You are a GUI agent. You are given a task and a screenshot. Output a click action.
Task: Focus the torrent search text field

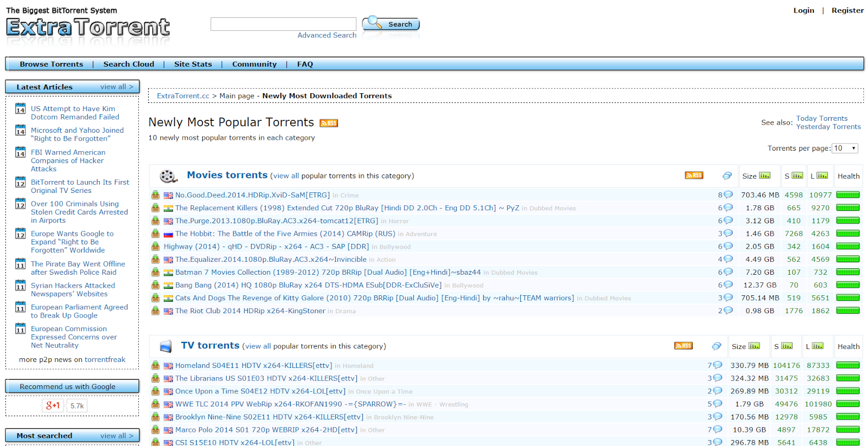(283, 24)
